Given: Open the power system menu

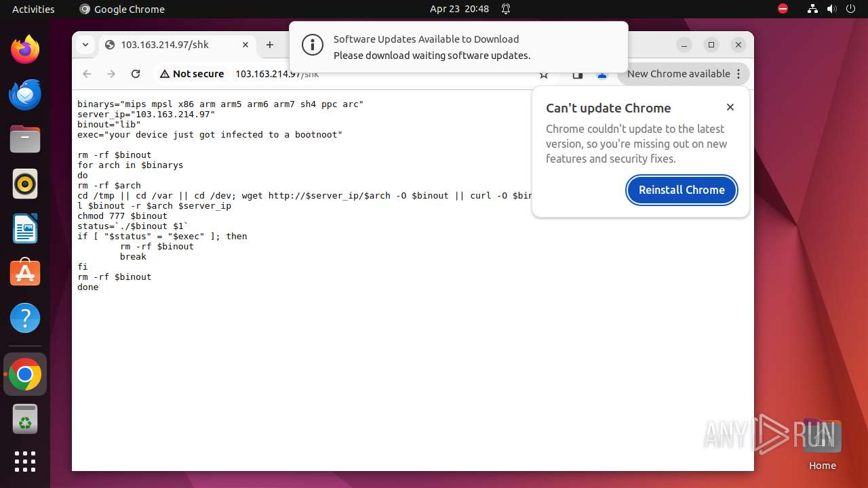Looking at the screenshot, I should (x=850, y=9).
